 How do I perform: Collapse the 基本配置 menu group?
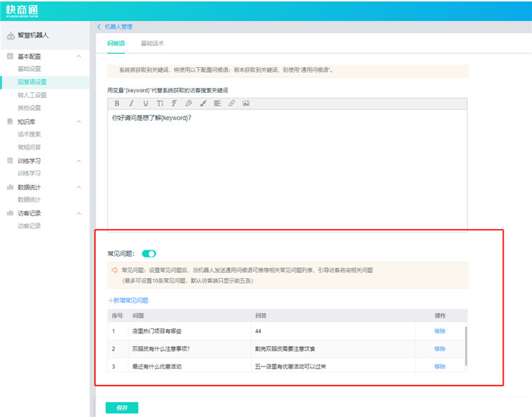(79, 56)
